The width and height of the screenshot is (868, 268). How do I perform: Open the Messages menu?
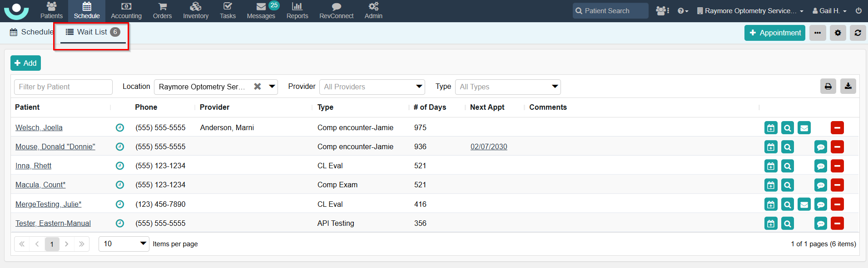coord(261,11)
